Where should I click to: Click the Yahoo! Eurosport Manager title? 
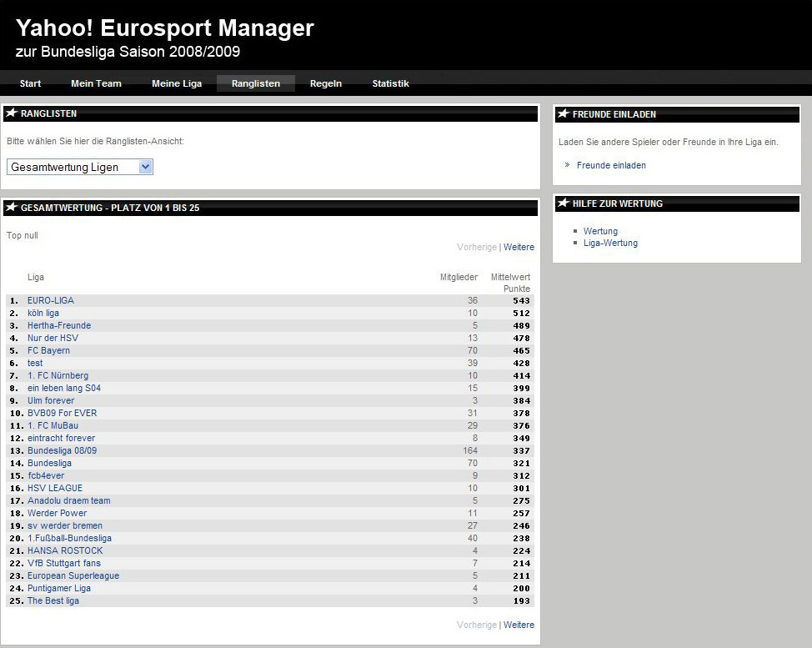(165, 28)
